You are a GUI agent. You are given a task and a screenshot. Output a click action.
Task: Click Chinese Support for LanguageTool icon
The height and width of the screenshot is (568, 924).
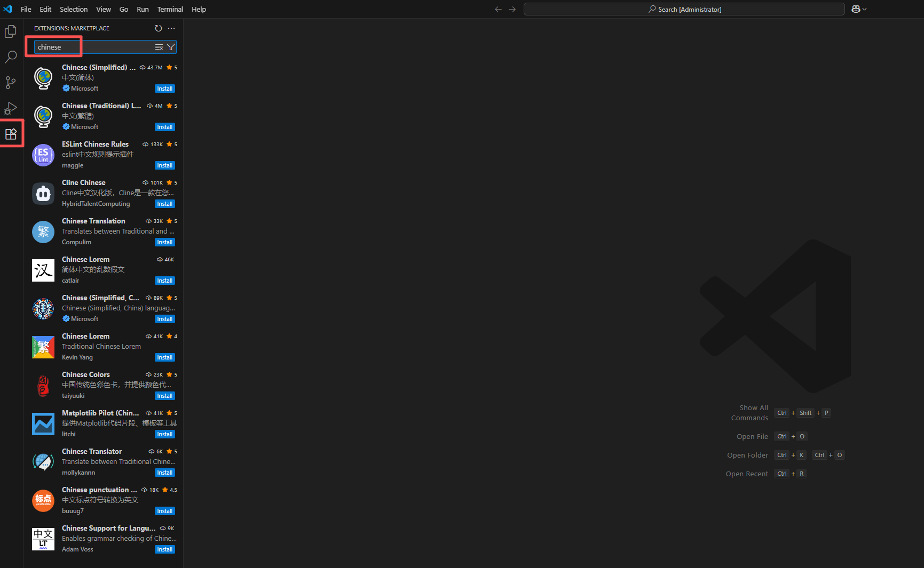coord(43,539)
